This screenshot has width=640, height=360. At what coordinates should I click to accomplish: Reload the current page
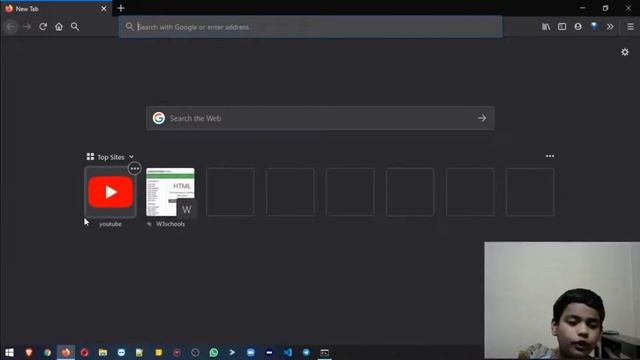coord(43,27)
